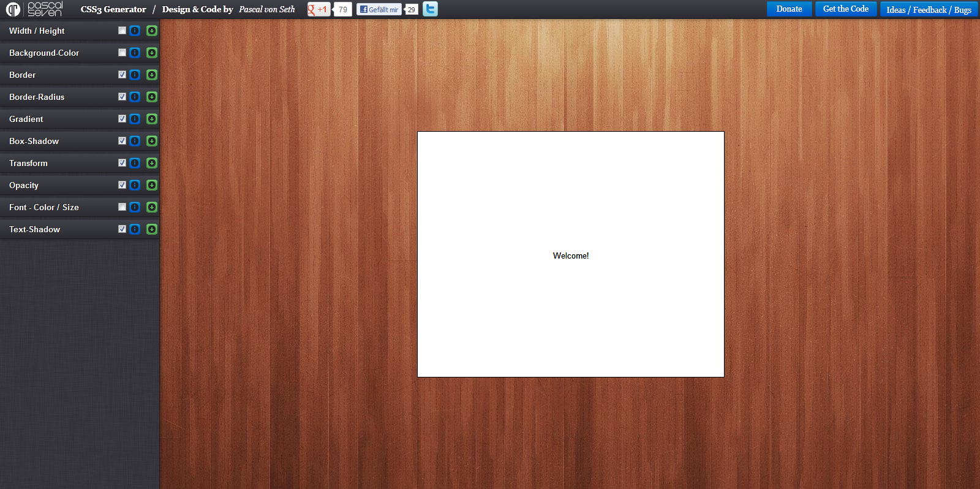Click the pascal seven logo

coord(34,9)
